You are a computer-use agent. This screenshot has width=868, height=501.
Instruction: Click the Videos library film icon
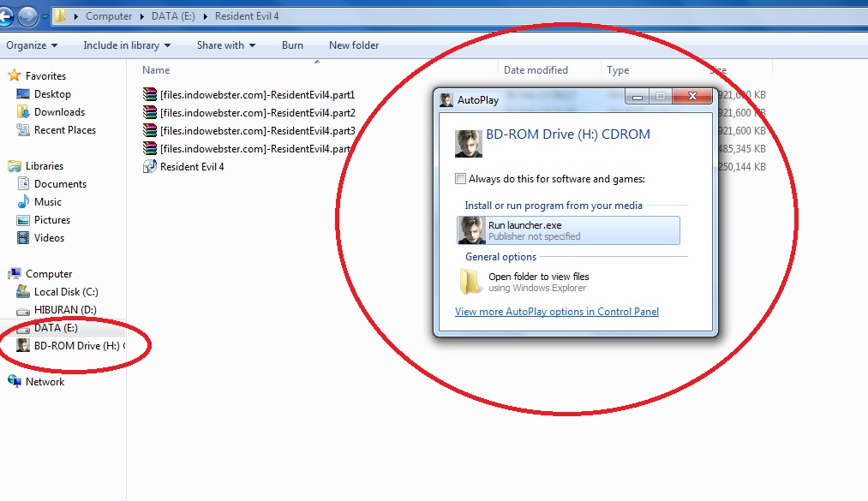pos(22,238)
